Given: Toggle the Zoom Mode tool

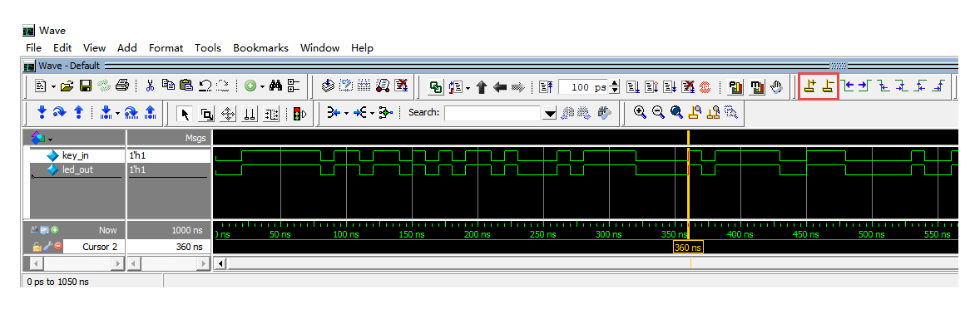Looking at the screenshot, I should 206,115.
